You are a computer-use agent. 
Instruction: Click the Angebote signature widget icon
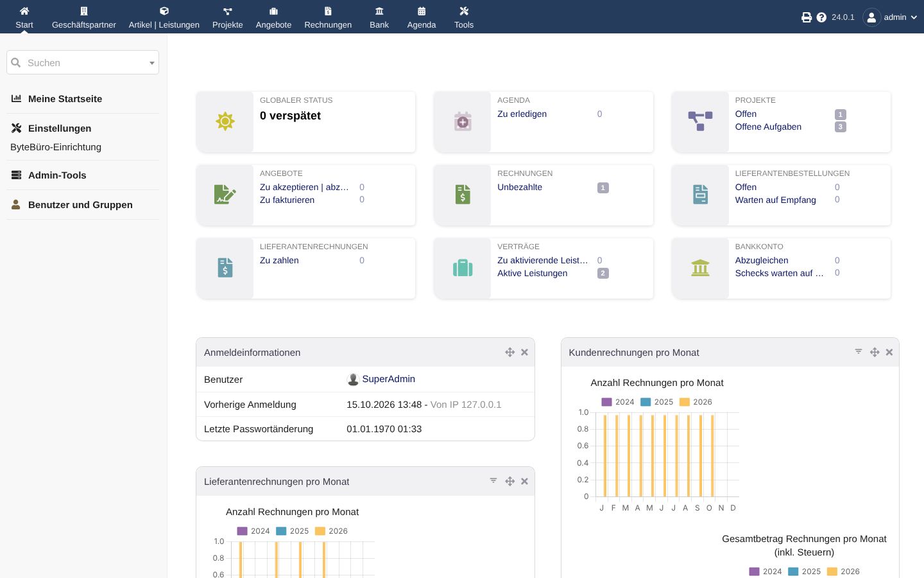click(x=225, y=195)
